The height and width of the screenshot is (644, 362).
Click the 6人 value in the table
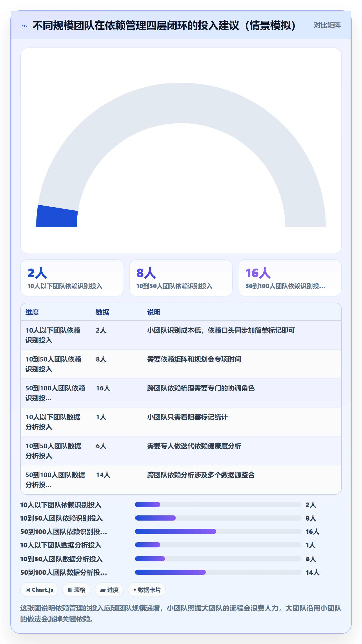point(101,446)
